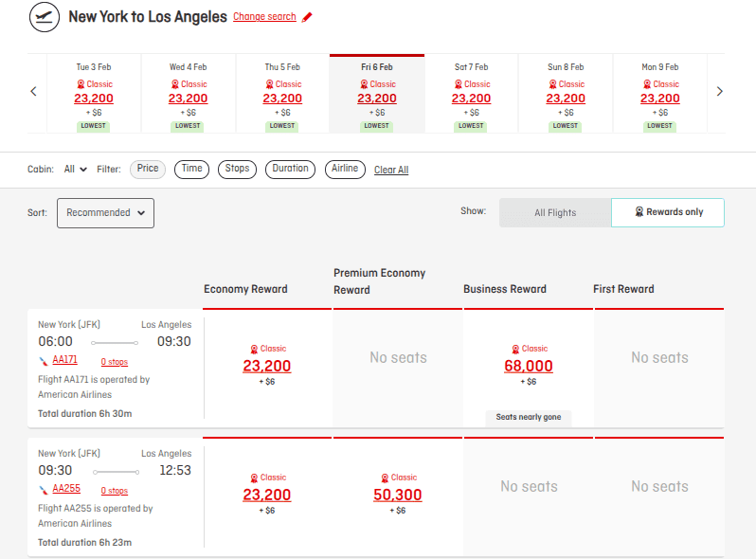Click Total duration 6h 23m text
Screen dimensions: 756x559
click(85, 543)
